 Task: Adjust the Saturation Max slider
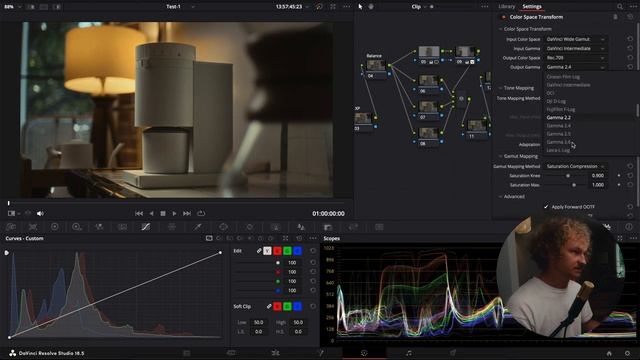click(574, 185)
